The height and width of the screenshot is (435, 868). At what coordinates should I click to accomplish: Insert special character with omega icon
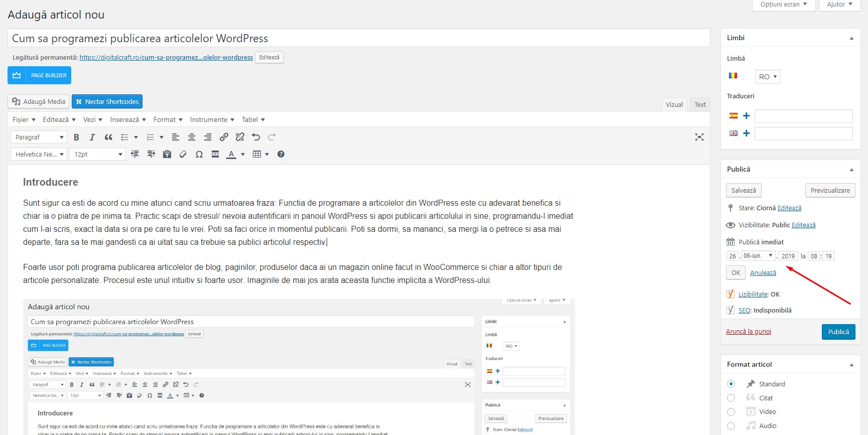199,154
